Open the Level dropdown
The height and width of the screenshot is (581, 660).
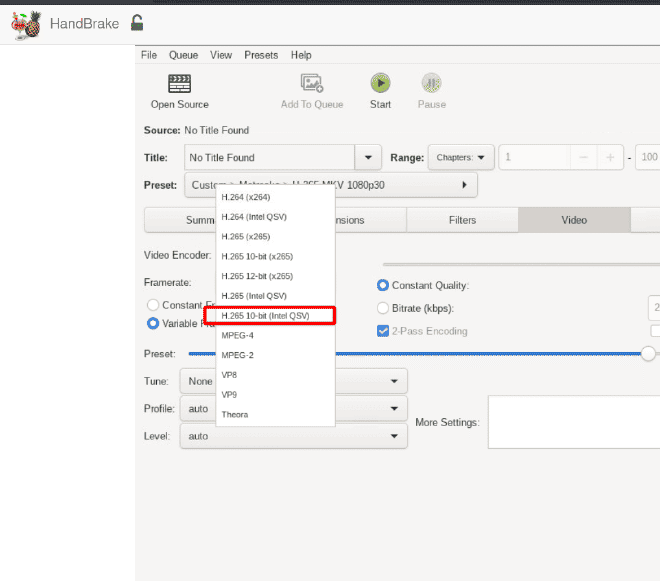[x=293, y=436]
